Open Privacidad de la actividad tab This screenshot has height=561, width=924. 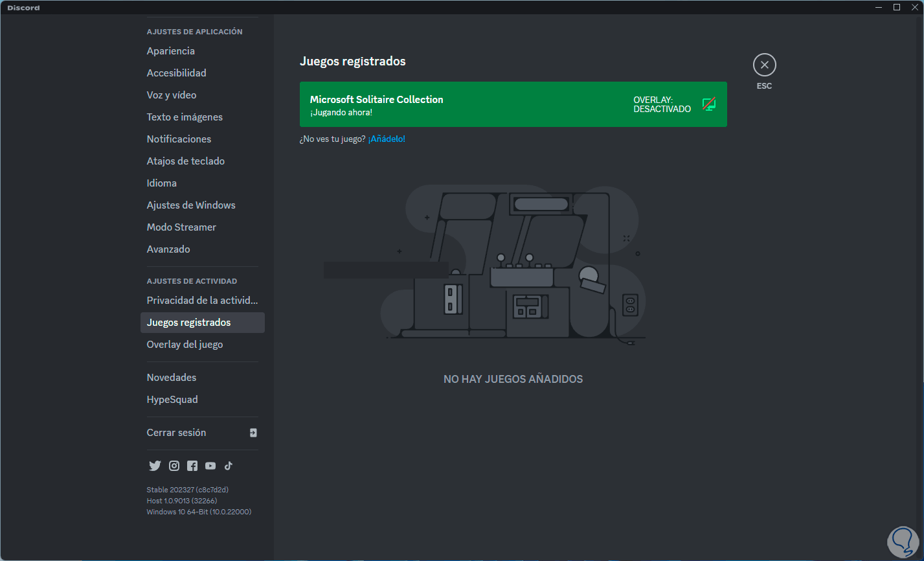pos(202,301)
